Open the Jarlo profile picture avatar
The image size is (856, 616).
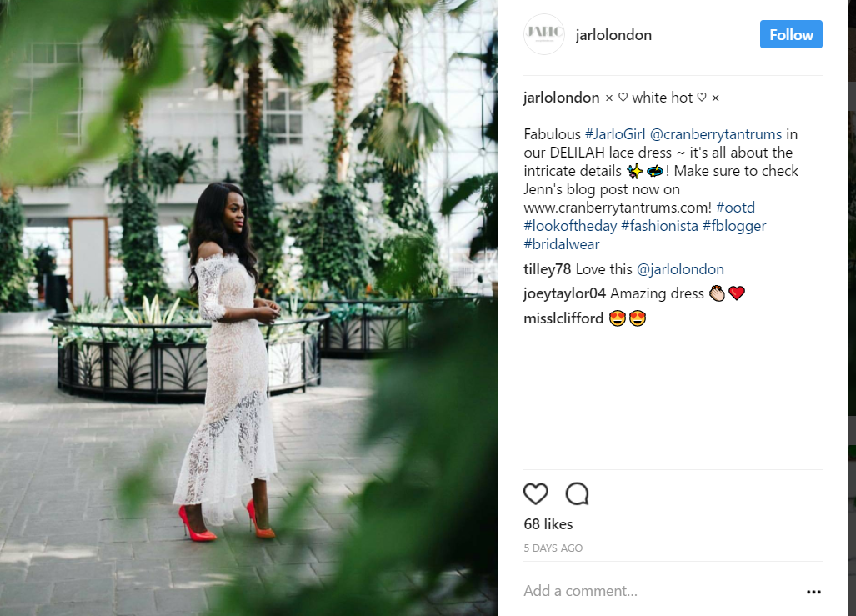point(543,34)
